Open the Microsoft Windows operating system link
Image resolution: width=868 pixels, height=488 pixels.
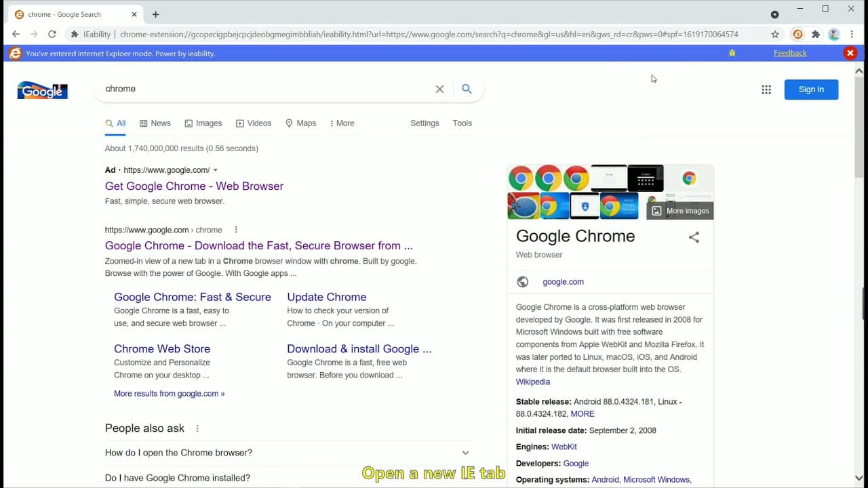656,480
